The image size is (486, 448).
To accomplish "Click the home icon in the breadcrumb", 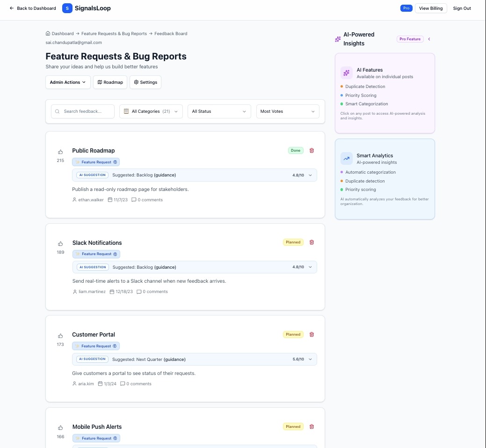I will (x=48, y=33).
